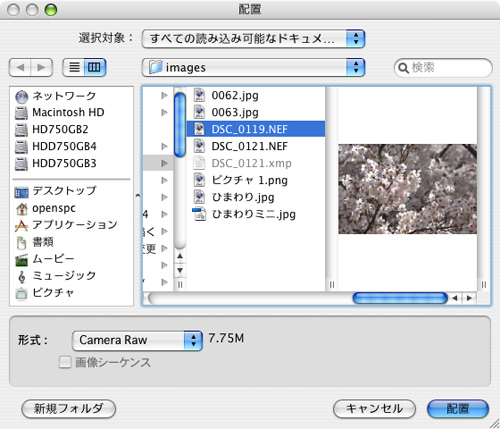Click the back navigation arrow
This screenshot has width=500, height=429.
[x=20, y=67]
